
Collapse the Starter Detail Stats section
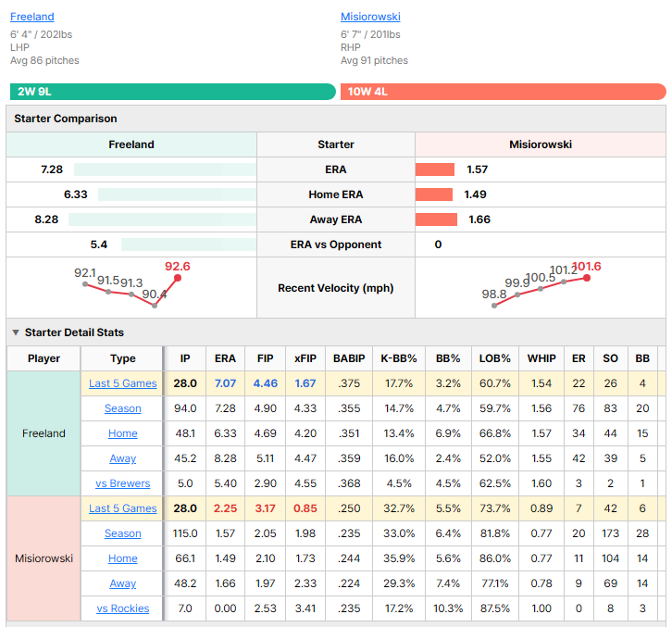16,332
